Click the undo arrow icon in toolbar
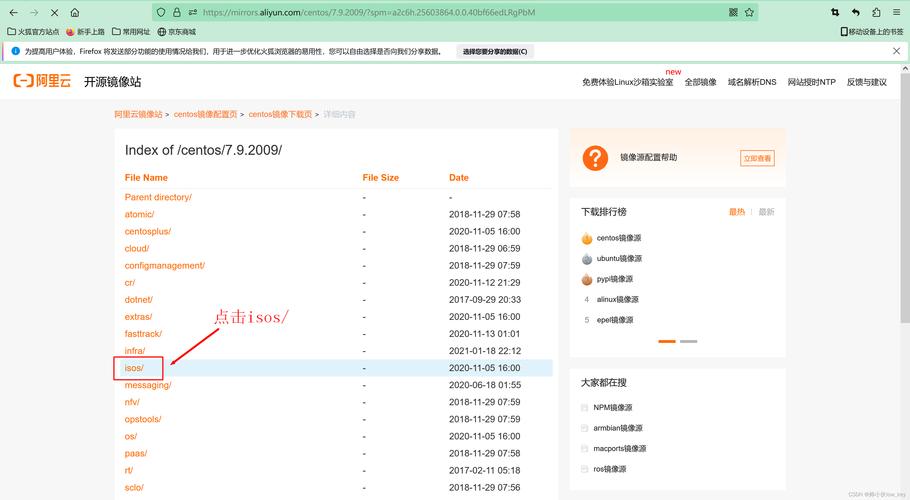Viewport: 910px width, 500px height. (855, 12)
